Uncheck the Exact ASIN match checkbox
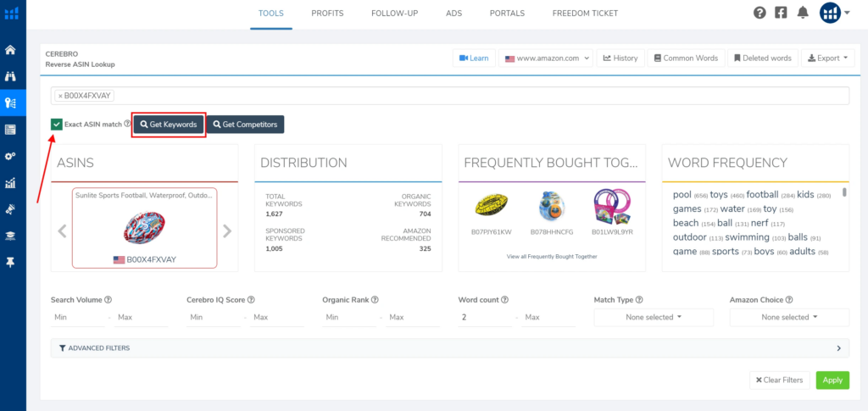This screenshot has width=868, height=411. coord(57,125)
